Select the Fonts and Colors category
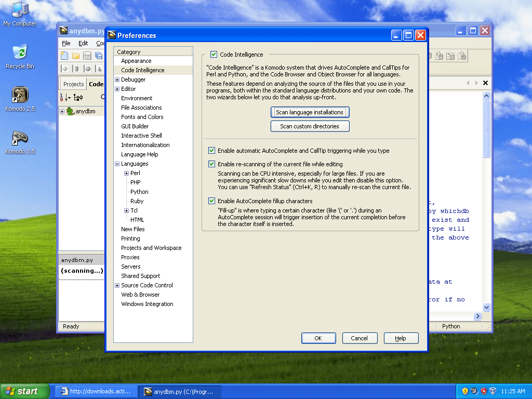532x399 pixels. click(142, 117)
